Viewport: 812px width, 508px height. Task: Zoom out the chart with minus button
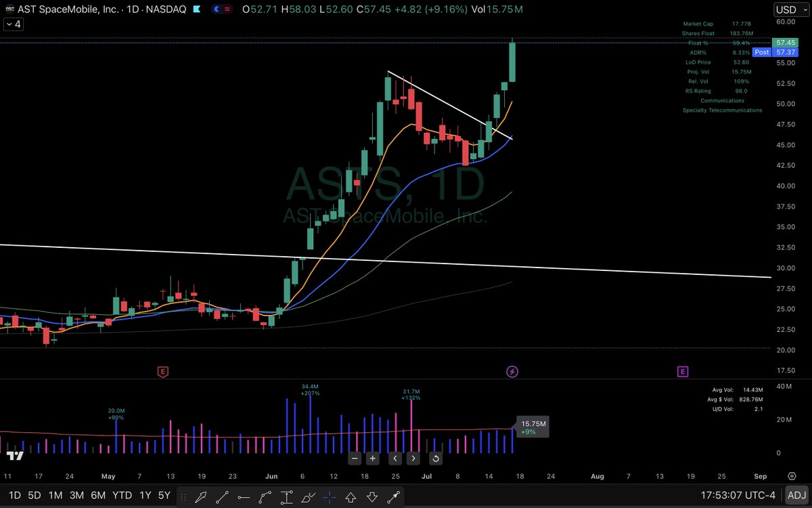coord(355,459)
